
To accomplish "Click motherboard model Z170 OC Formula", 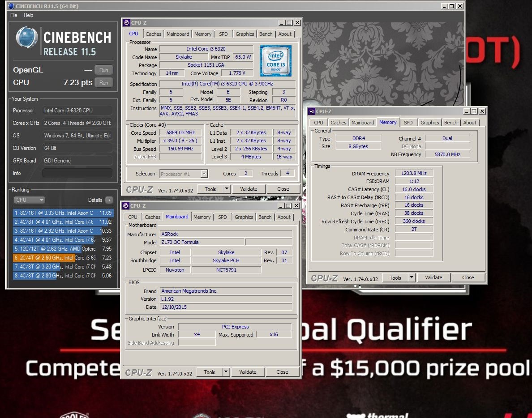I will (x=202, y=242).
